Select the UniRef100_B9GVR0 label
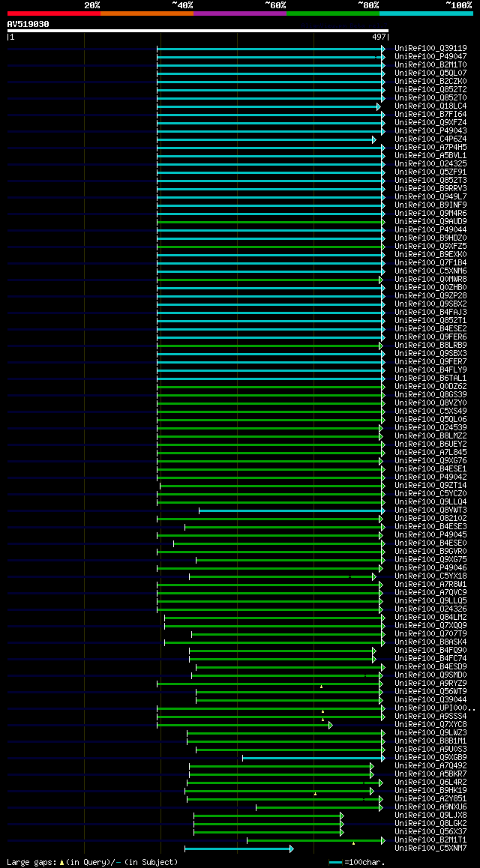This screenshot has height=868, width=480. coord(430,552)
